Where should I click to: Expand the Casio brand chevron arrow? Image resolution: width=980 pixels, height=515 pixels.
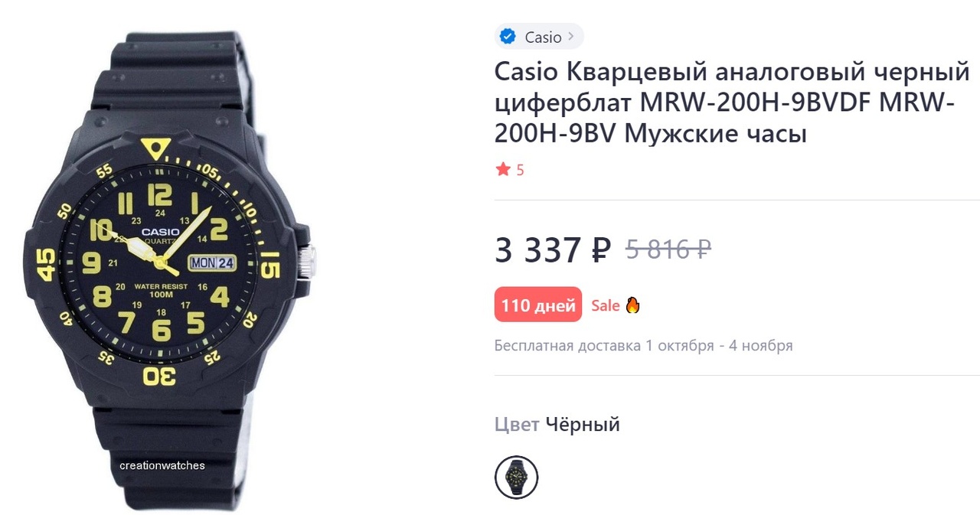click(571, 37)
